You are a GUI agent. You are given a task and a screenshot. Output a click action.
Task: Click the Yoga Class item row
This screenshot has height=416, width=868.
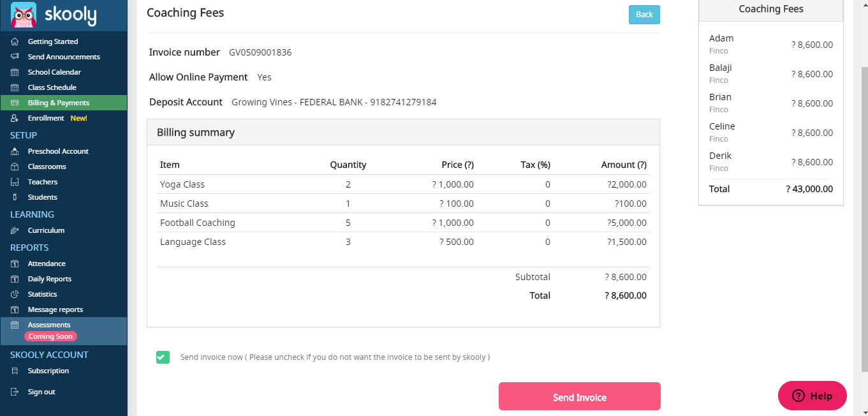click(x=403, y=184)
